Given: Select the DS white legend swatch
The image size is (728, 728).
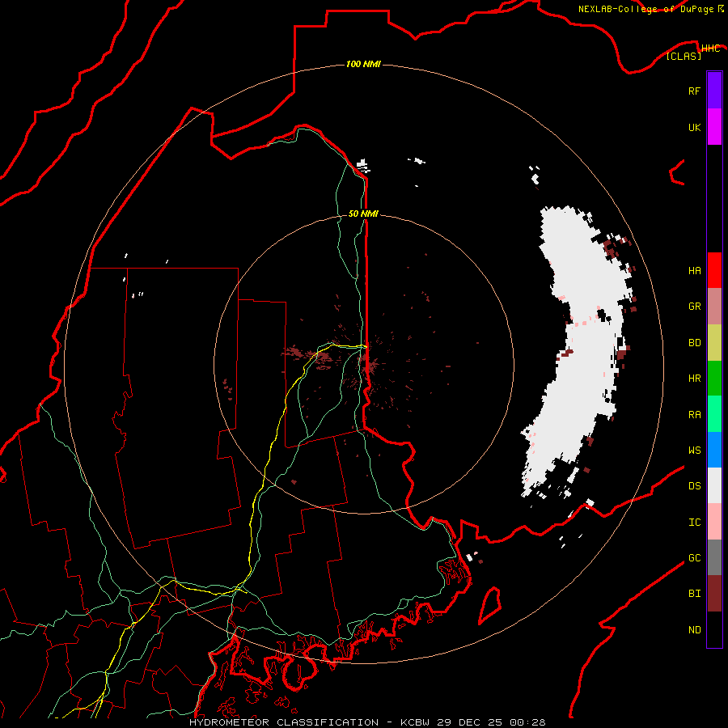Looking at the screenshot, I should pos(714,485).
